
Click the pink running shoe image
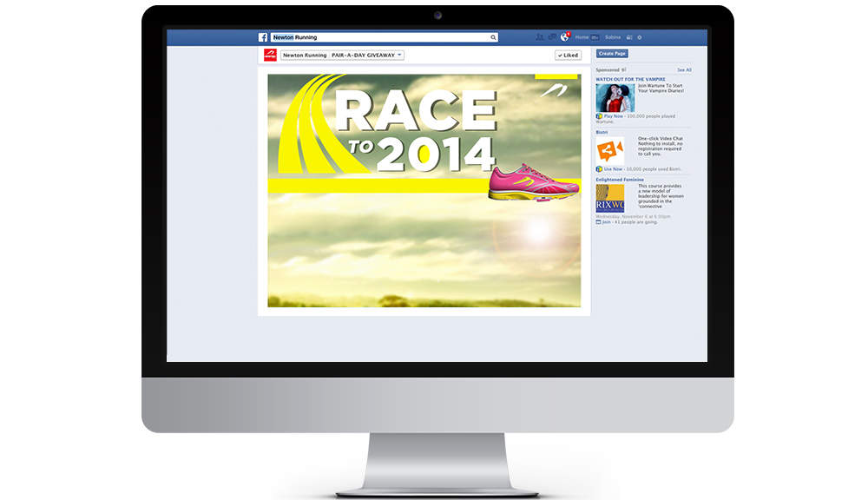534,182
